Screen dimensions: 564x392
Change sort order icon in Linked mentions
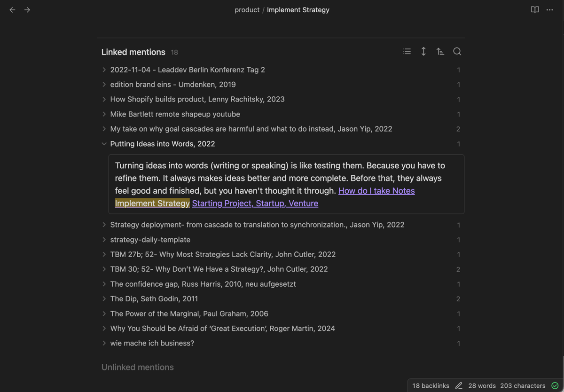click(x=440, y=52)
